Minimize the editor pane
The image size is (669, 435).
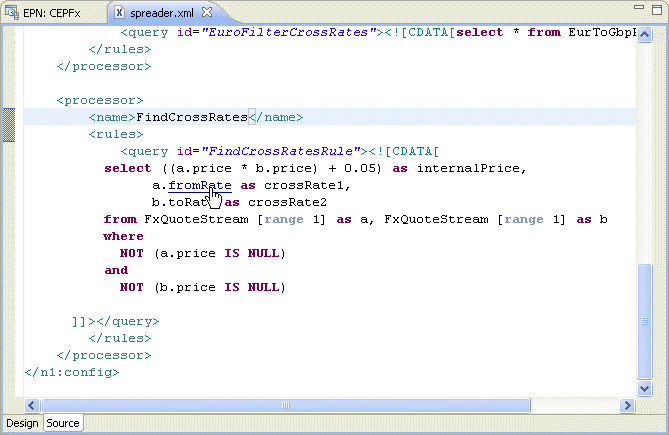pos(639,7)
